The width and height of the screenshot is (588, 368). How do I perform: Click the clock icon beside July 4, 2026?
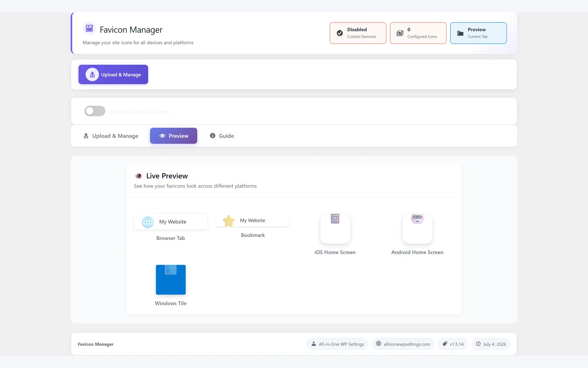[478, 344]
